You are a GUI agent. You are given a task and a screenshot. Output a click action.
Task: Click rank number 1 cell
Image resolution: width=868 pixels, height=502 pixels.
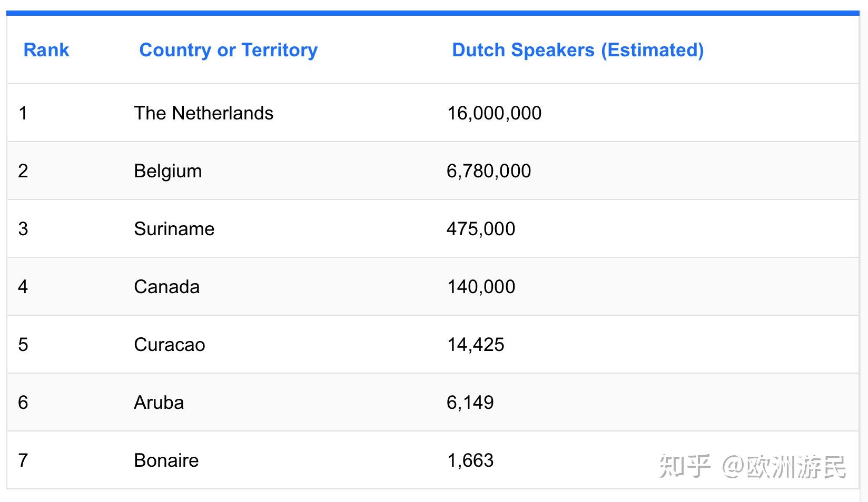coord(23,113)
